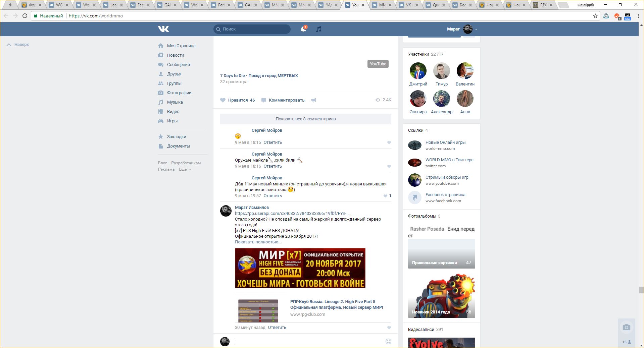
Task: Expand all 8 comments
Action: pos(306,119)
